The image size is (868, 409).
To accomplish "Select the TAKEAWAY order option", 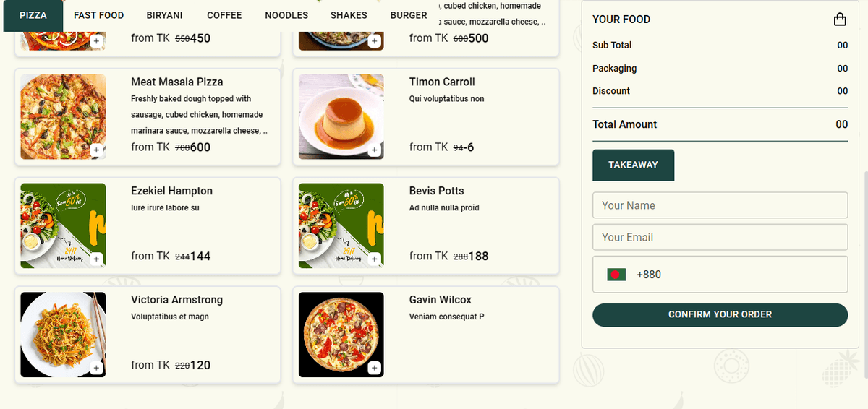I will (x=633, y=165).
